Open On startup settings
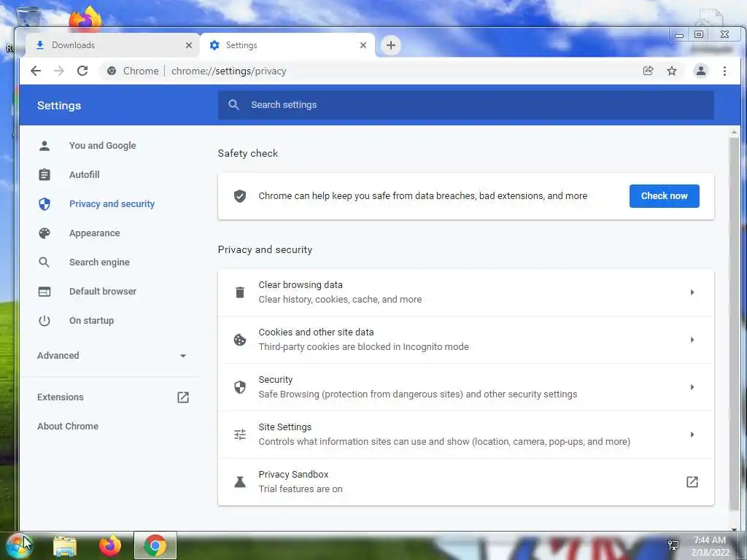Image resolution: width=747 pixels, height=560 pixels. coord(91,321)
